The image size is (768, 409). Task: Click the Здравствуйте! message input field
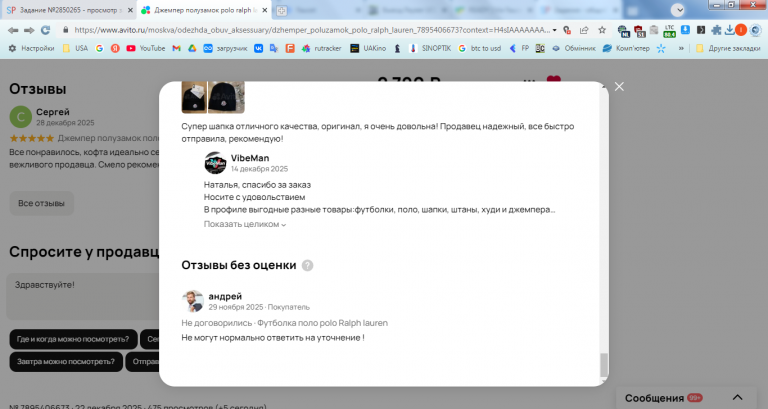(83, 296)
